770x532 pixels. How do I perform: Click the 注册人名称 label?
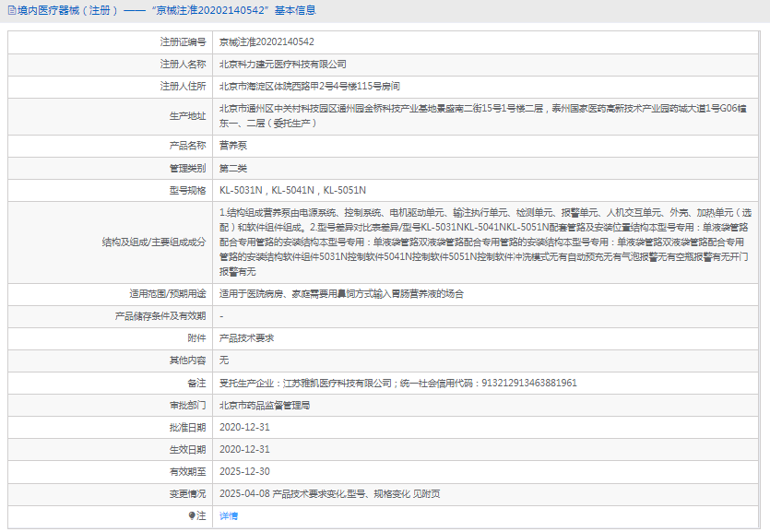(x=183, y=65)
